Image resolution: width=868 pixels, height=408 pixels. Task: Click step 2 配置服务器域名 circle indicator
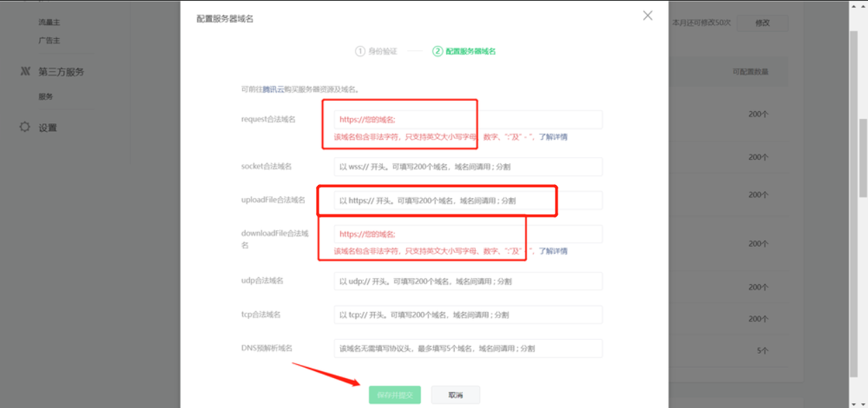437,51
